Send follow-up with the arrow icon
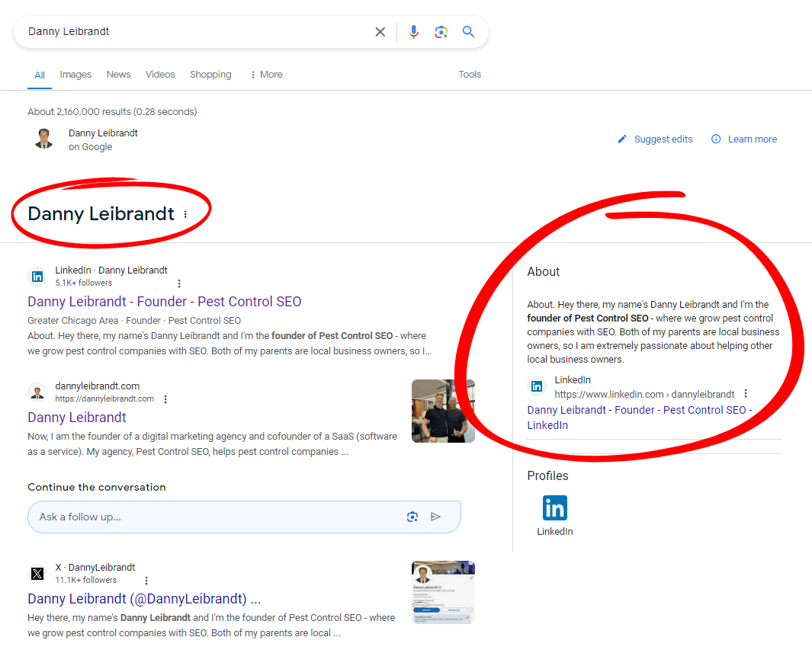 tap(435, 517)
